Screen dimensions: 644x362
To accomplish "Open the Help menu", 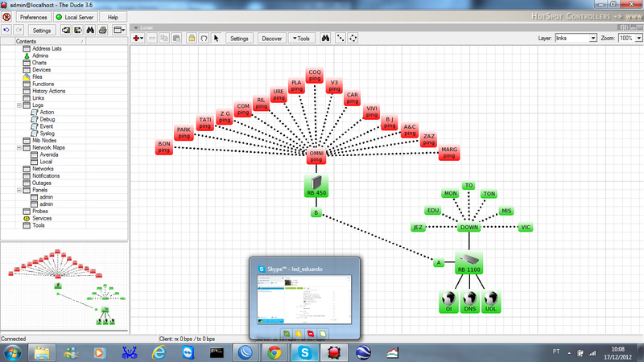I will 113,17.
